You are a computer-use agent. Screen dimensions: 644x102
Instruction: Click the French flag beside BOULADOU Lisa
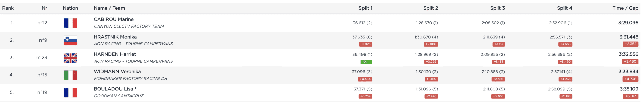coord(70,93)
